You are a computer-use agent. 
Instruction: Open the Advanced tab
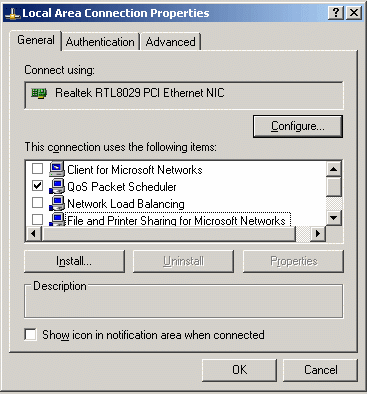point(171,42)
